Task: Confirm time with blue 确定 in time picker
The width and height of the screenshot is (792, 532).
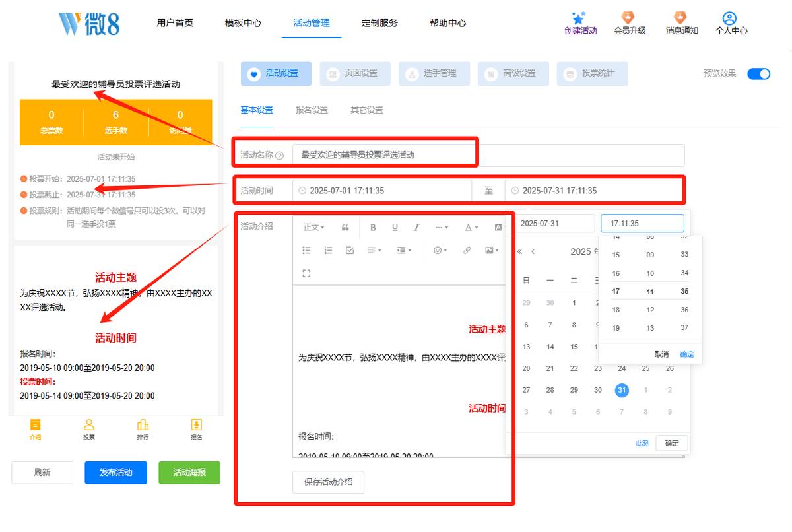Action: [x=687, y=354]
